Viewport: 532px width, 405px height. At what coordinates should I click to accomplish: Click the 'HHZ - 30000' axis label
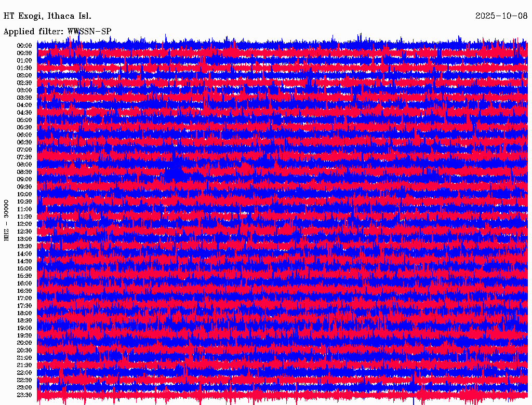6,221
